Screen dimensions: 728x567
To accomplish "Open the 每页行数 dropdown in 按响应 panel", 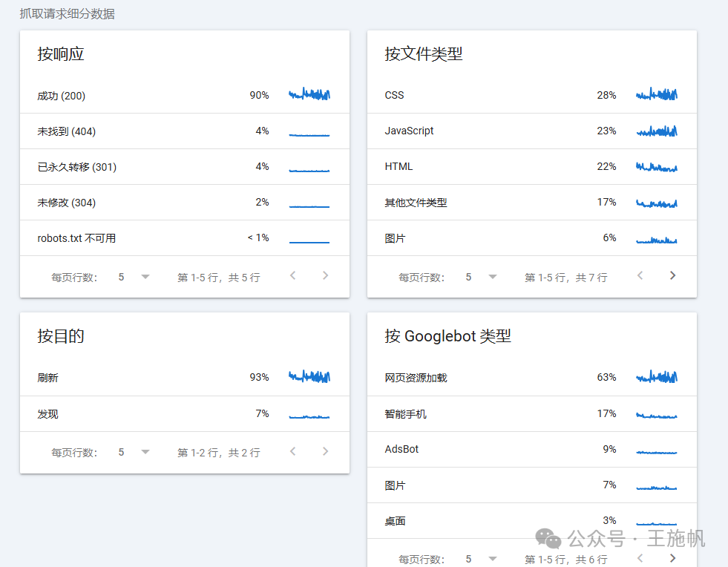I will (x=145, y=276).
